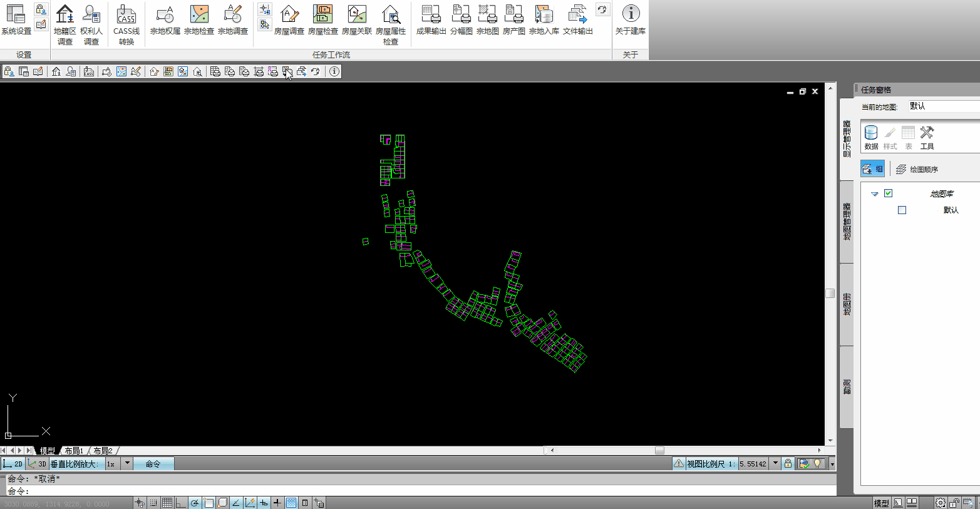Open the 宗地图 output tool
Viewport: 980px width, 509px height.
488,20
